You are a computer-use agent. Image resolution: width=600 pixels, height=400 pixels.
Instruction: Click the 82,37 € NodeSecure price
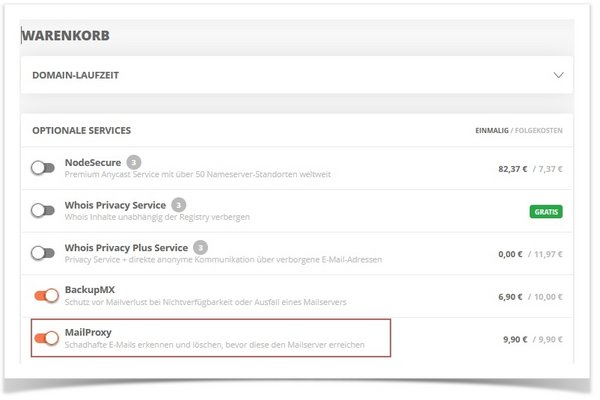(x=513, y=169)
